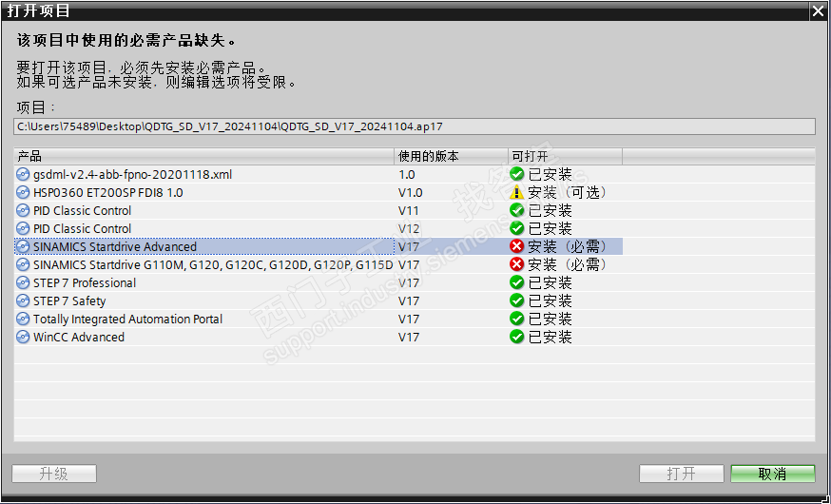This screenshot has width=831, height=504.
Task: Click the 升级 (Upgrade) button
Action: point(54,474)
